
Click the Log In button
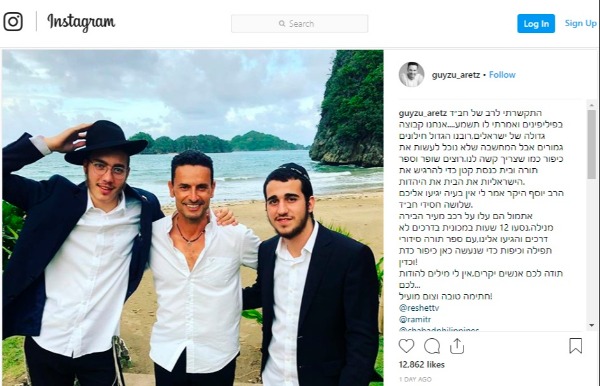pyautogui.click(x=536, y=24)
